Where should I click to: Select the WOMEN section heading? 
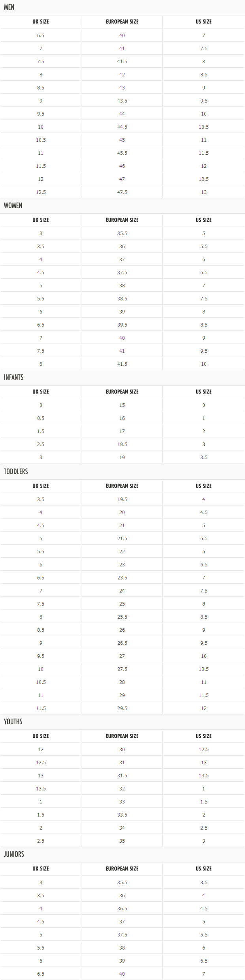(x=13, y=205)
